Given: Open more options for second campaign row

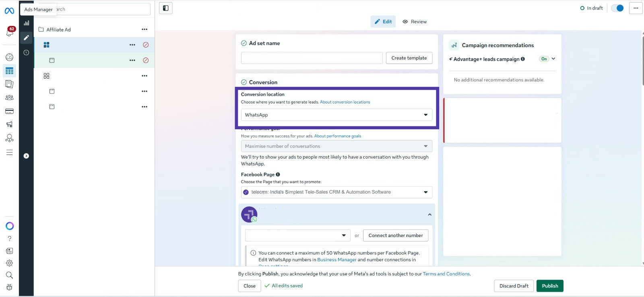Looking at the screenshot, I should (144, 76).
